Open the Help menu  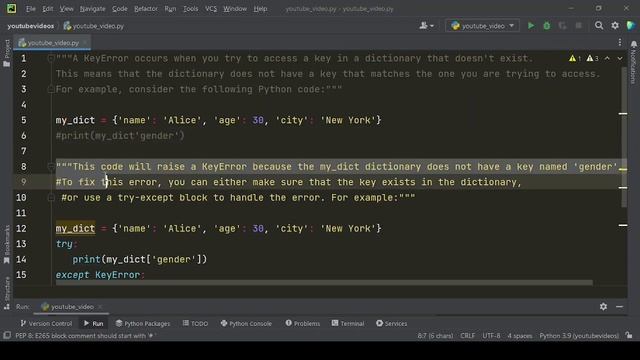pos(260,9)
